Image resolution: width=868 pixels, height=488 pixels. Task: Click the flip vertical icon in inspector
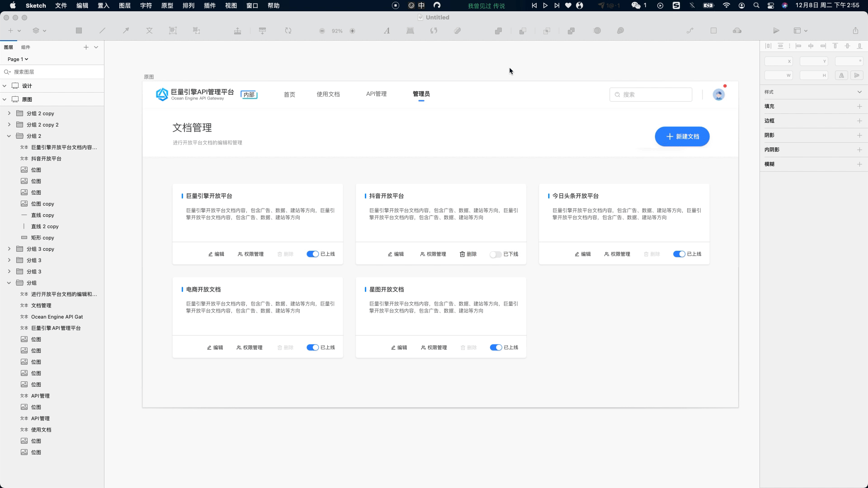(x=857, y=75)
